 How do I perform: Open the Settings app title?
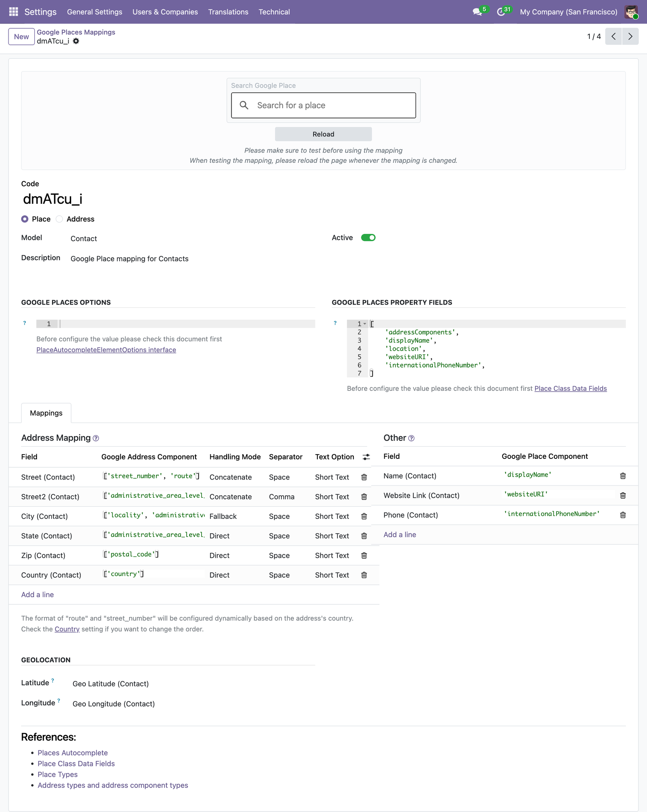pyautogui.click(x=41, y=12)
